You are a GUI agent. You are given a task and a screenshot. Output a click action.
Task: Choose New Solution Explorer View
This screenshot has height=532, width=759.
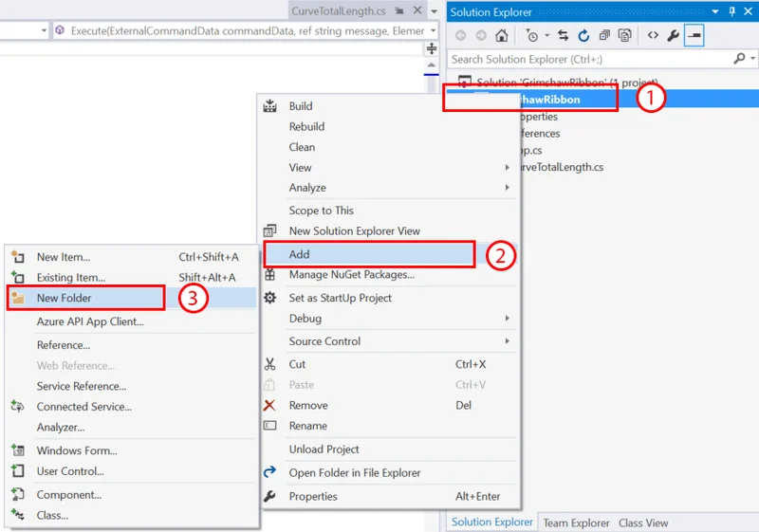tap(391, 231)
